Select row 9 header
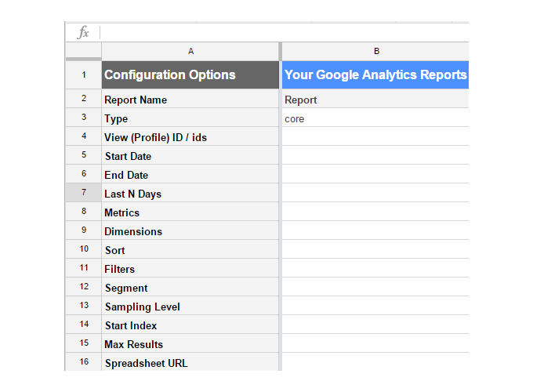The image size is (533, 392). tap(83, 230)
